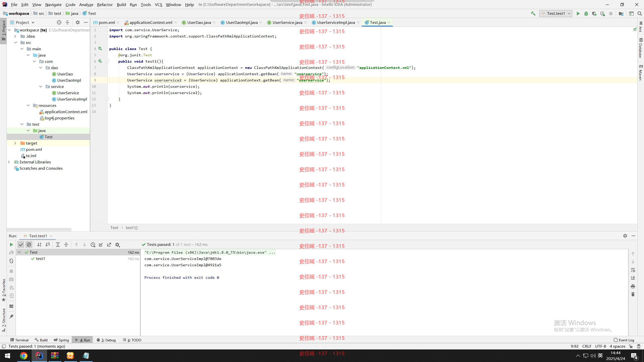Toggle the 1: Project side tool window

point(4,31)
